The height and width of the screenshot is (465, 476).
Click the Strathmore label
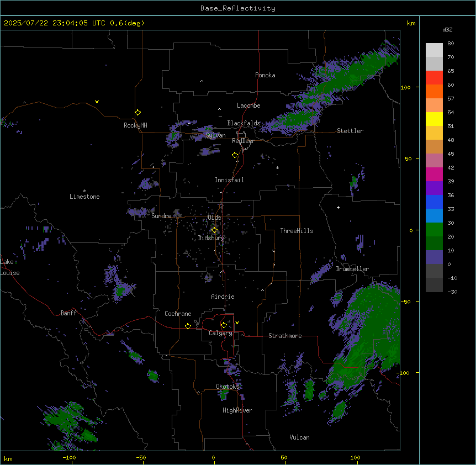285,336
